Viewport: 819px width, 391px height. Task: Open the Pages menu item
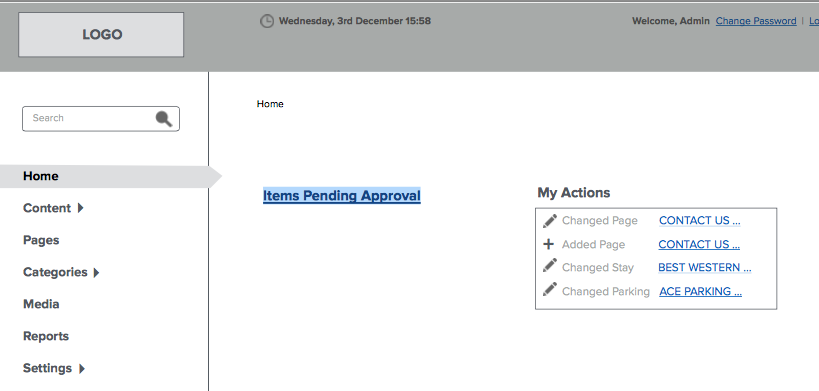[x=41, y=240]
